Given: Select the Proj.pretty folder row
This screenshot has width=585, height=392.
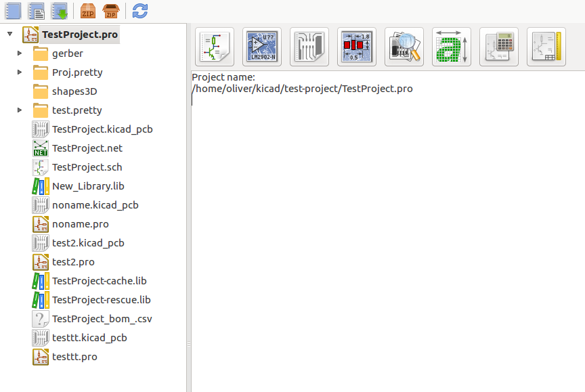Looking at the screenshot, I should (x=77, y=72).
